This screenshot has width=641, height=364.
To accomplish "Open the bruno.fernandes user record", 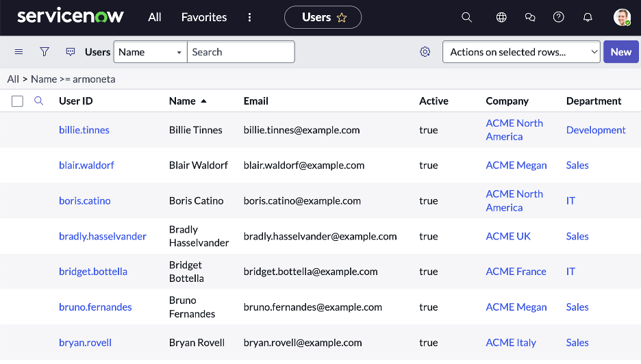I will click(x=95, y=307).
